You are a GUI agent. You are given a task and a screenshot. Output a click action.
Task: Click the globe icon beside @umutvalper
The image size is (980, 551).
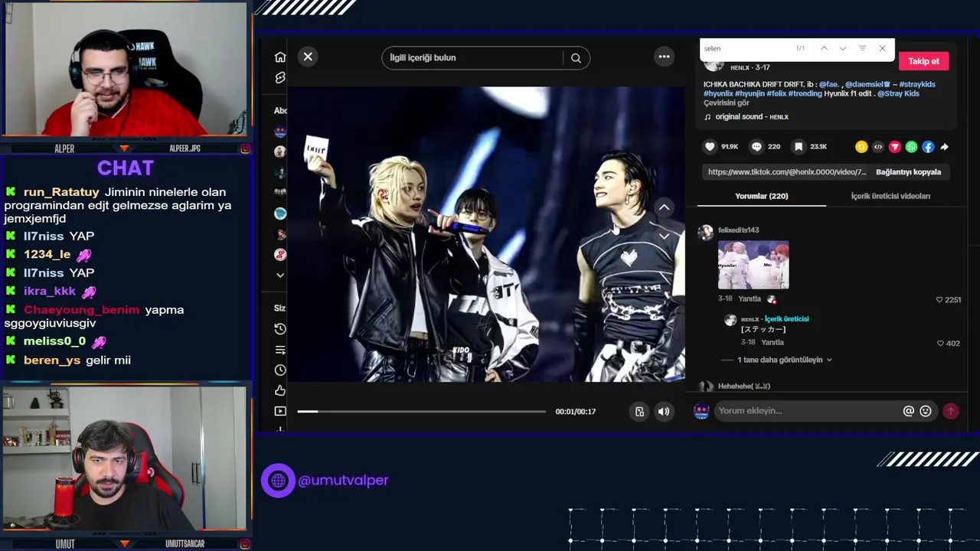[x=278, y=481]
